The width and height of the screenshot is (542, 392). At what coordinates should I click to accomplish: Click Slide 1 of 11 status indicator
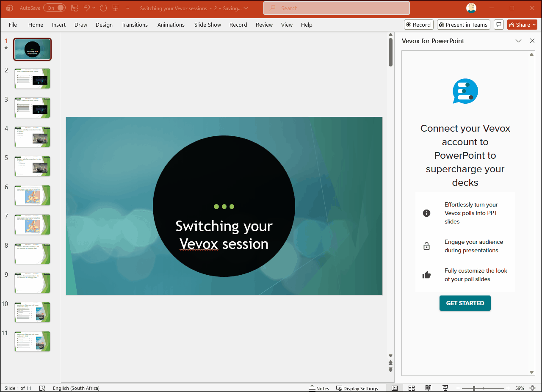point(18,388)
